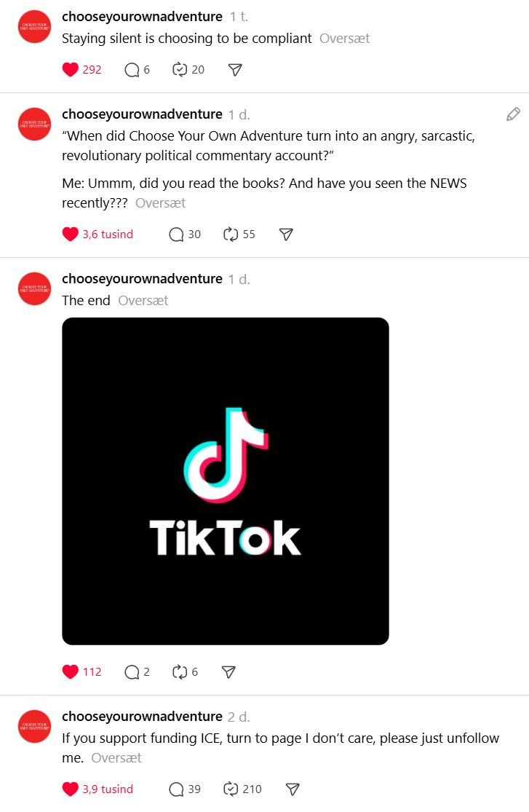Like the ICE funding post

coord(71,789)
